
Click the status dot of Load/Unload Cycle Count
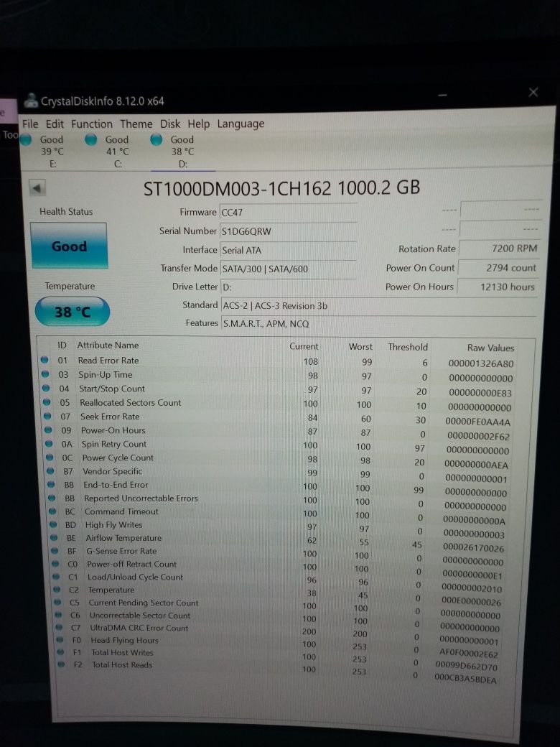(x=57, y=577)
